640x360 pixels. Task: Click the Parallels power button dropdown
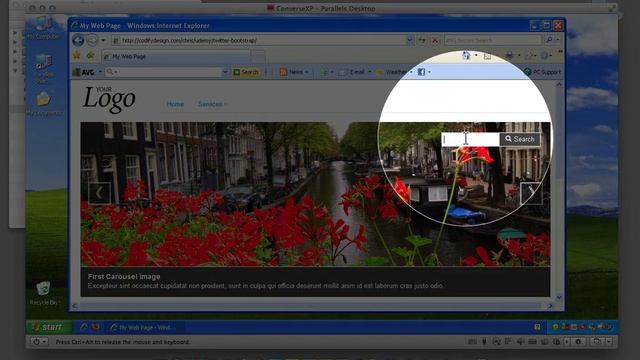40,342
